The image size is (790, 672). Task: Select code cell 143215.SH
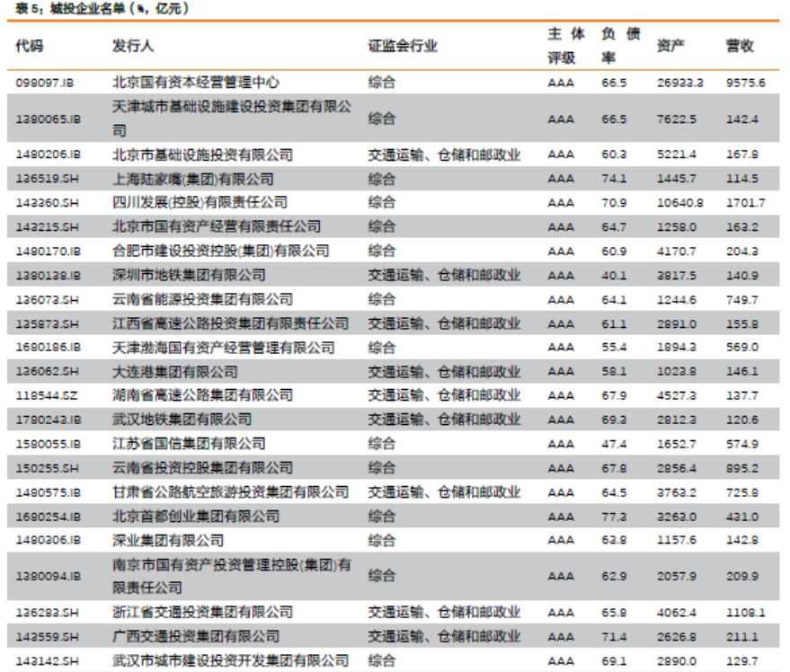[47, 227]
